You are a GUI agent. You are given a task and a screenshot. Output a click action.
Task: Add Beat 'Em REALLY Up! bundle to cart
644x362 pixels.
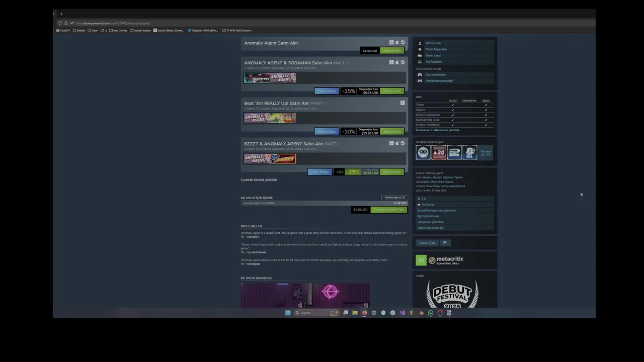point(392,131)
